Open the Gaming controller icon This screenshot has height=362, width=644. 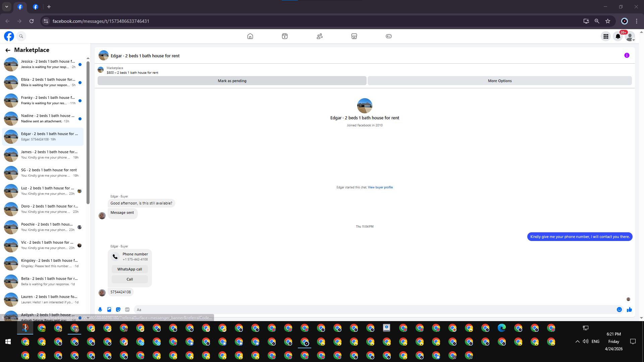point(389,36)
